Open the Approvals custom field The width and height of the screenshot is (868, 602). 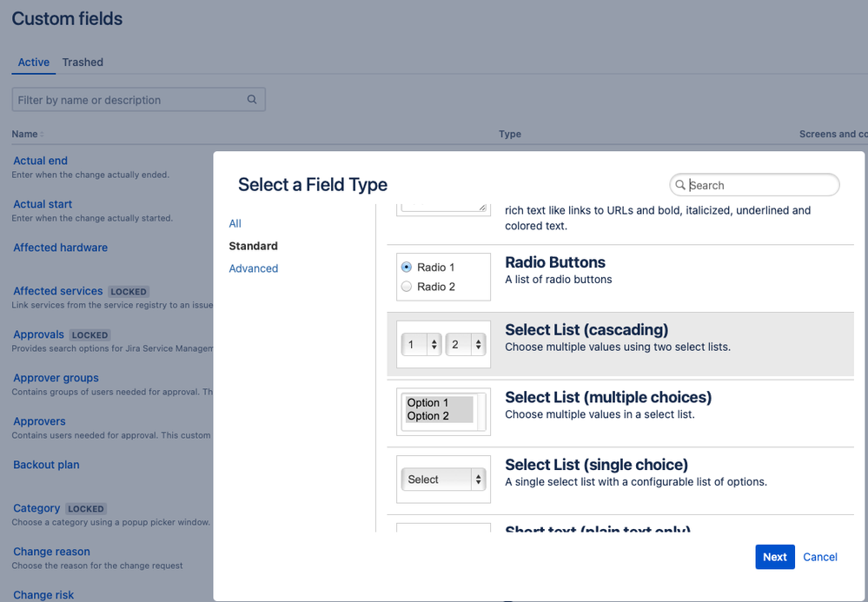(39, 334)
